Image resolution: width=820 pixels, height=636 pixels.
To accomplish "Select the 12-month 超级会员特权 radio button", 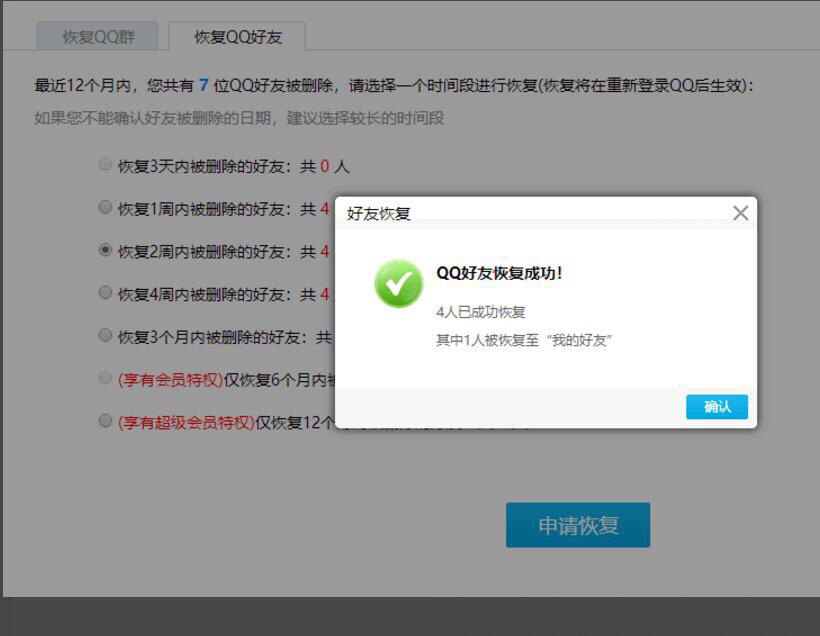I will (x=105, y=421).
